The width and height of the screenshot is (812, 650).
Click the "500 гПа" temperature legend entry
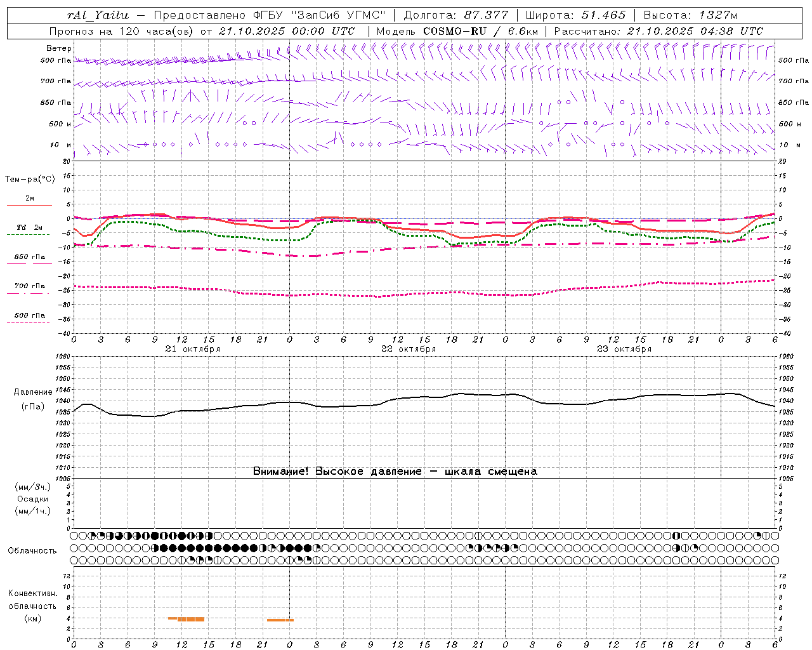click(30, 315)
